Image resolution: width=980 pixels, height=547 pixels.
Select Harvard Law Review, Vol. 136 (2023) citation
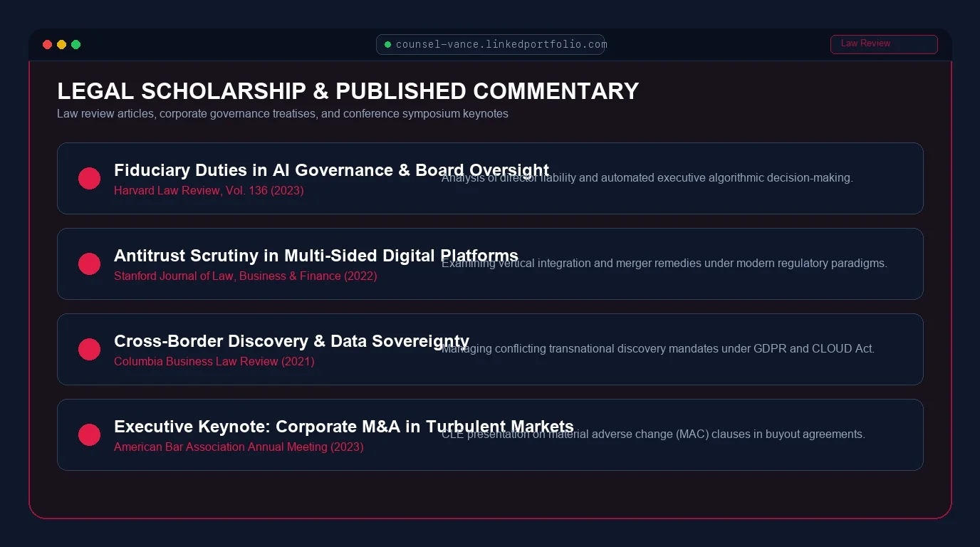pos(209,191)
